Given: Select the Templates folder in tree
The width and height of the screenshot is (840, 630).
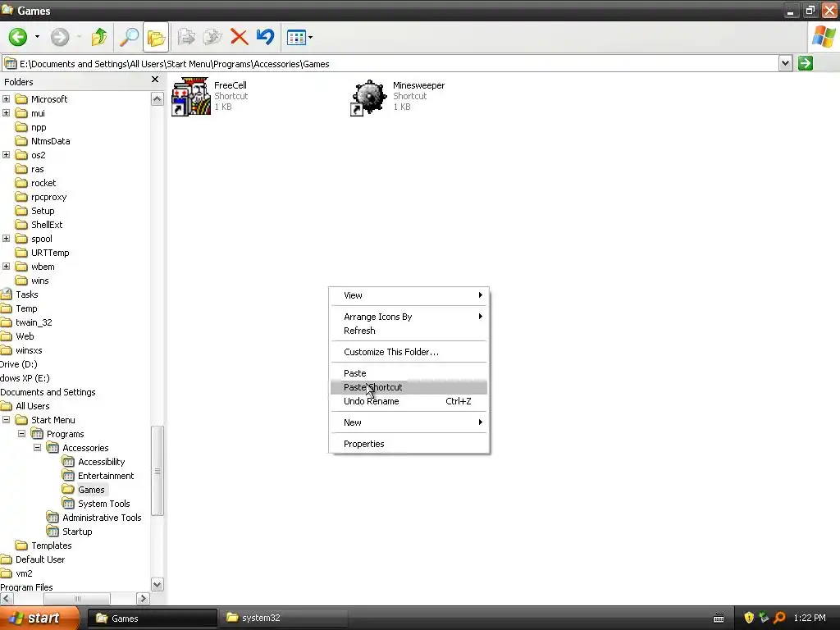Looking at the screenshot, I should tap(52, 545).
